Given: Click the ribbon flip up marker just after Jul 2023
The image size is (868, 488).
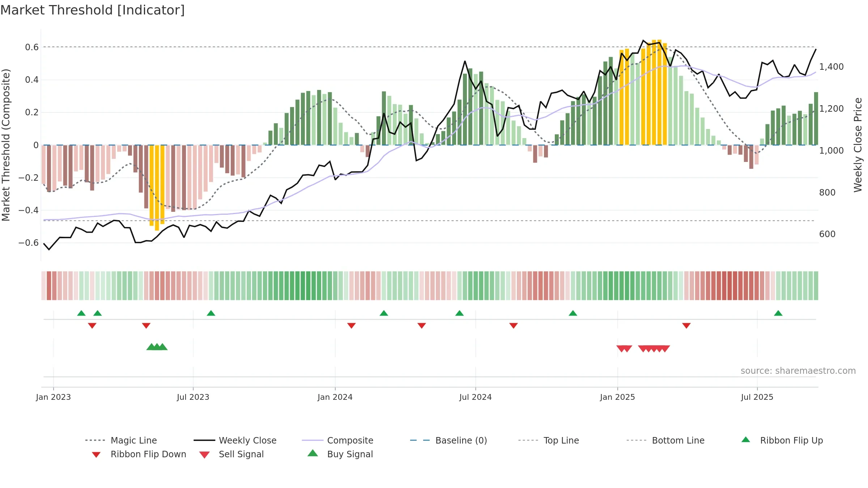Looking at the screenshot, I should 211,313.
